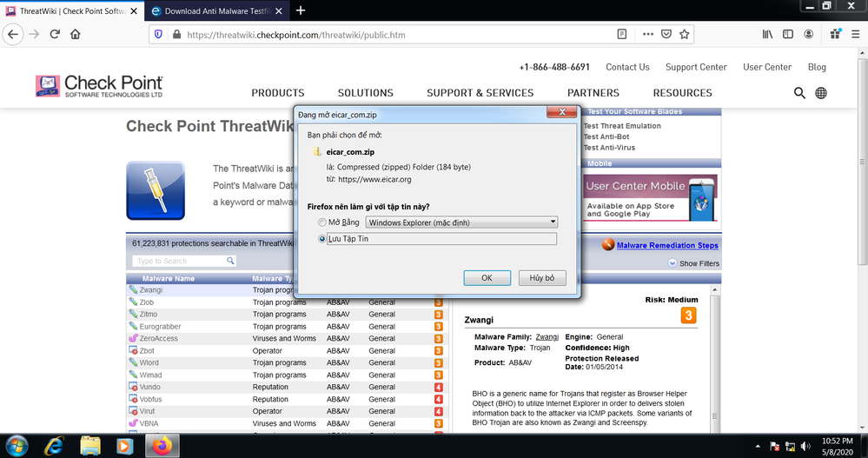868x458 pixels.
Task: Show tracking protection shield info
Action: [x=159, y=35]
